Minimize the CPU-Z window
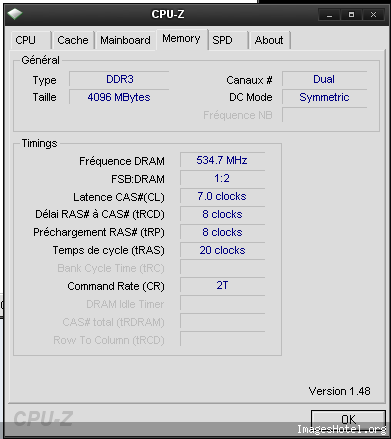 (x=329, y=15)
